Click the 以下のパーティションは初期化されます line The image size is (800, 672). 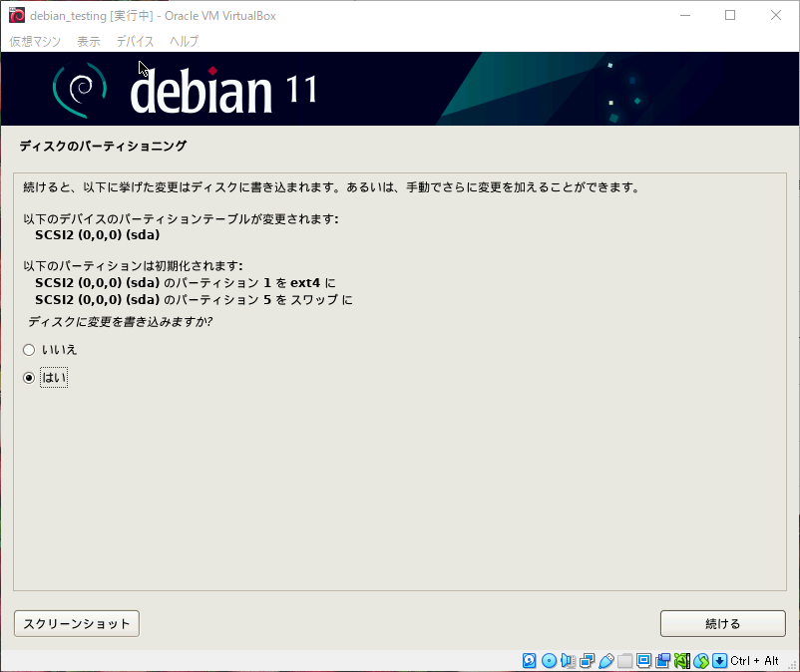pyautogui.click(x=133, y=266)
